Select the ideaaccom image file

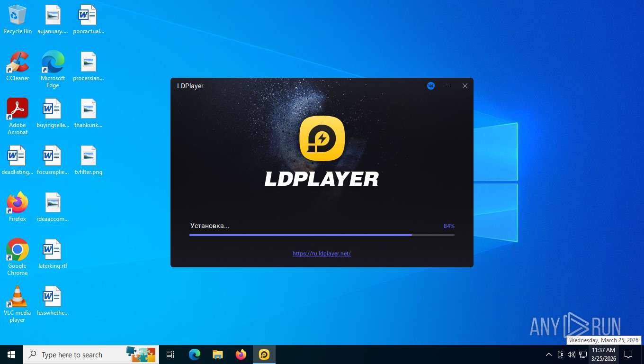pyautogui.click(x=53, y=207)
